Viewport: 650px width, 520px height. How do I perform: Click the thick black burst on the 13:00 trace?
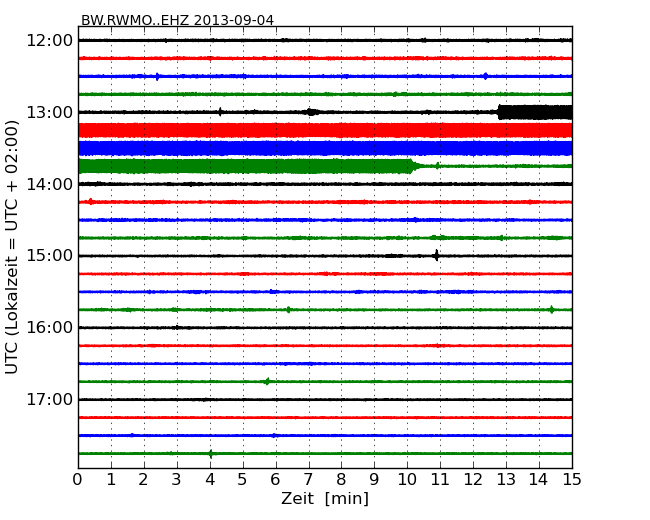tap(535, 112)
